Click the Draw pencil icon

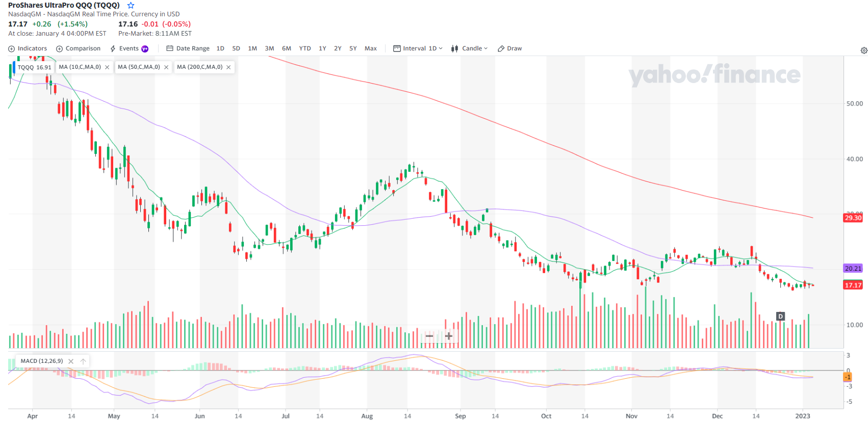(501, 49)
